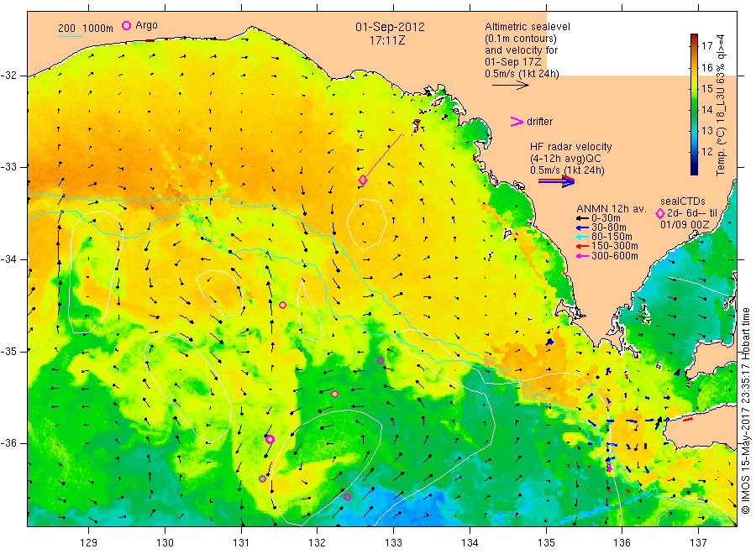Click the drifter magenta arrowhead legend symbol
The width and height of the screenshot is (756, 554).
coord(517,122)
